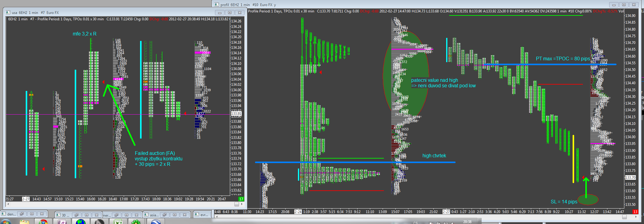This screenshot has width=644, height=224.
Task: Click the usa chart scrollbar left arrow
Action: tap(8, 204)
